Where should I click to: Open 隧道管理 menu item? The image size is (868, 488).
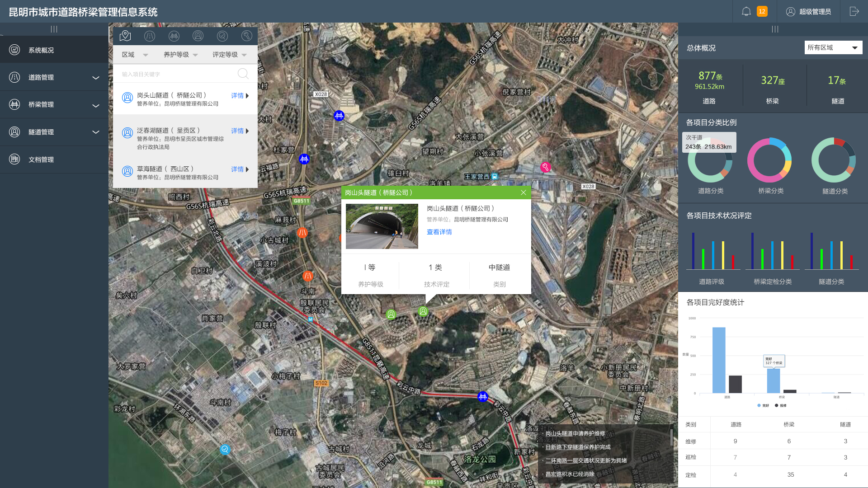tap(54, 132)
